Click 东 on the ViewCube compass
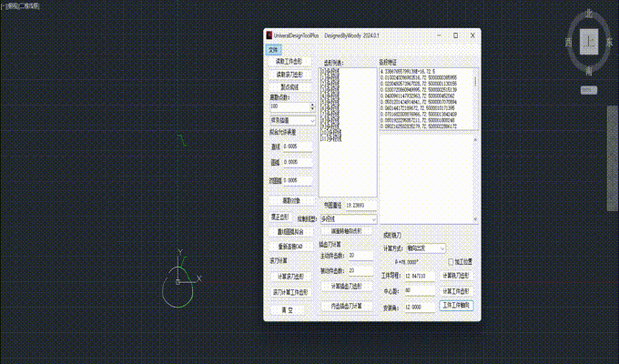 (609, 42)
